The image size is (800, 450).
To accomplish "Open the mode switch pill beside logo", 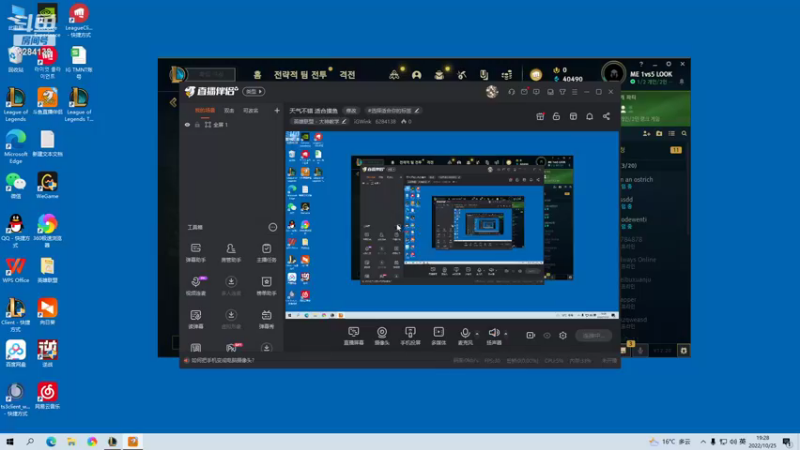I will 254,91.
